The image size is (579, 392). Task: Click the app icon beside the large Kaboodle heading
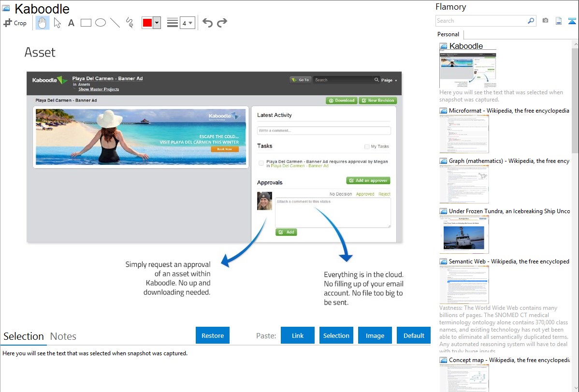pos(6,8)
